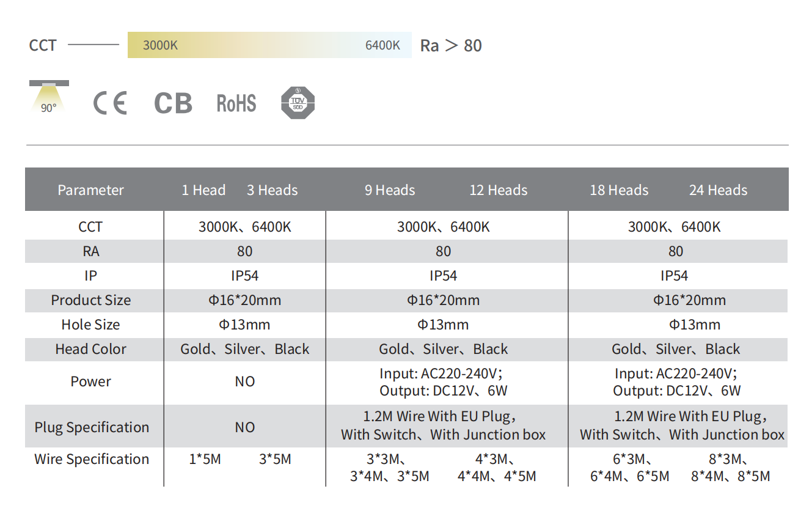Click the Head Color row label

pyautogui.click(x=91, y=349)
